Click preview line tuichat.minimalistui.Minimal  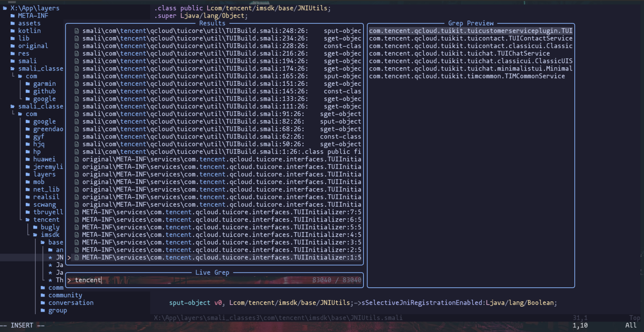tap(471, 69)
